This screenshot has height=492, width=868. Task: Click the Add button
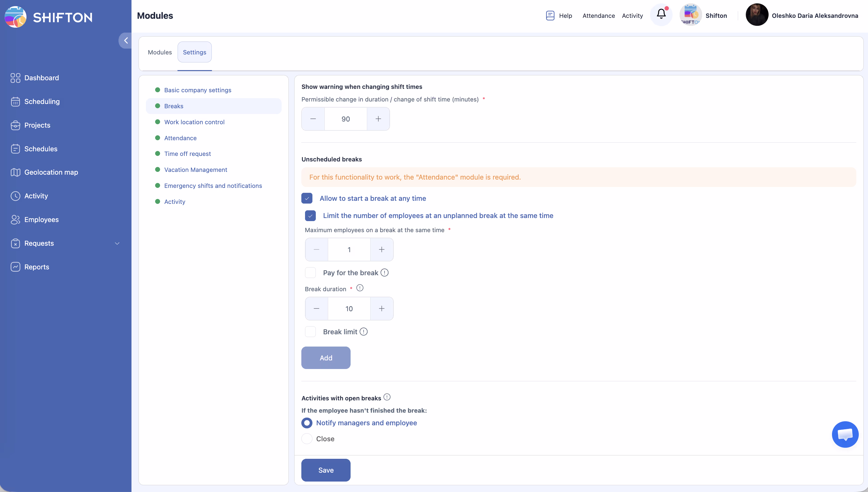tap(326, 358)
